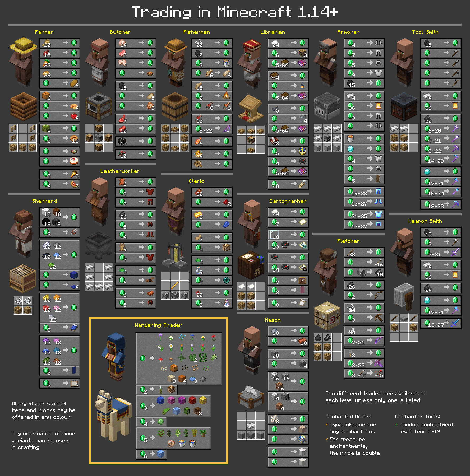Viewport: 470px width, 476px height.
Task: Click the "Leatherworker" heading
Action: [120, 171]
